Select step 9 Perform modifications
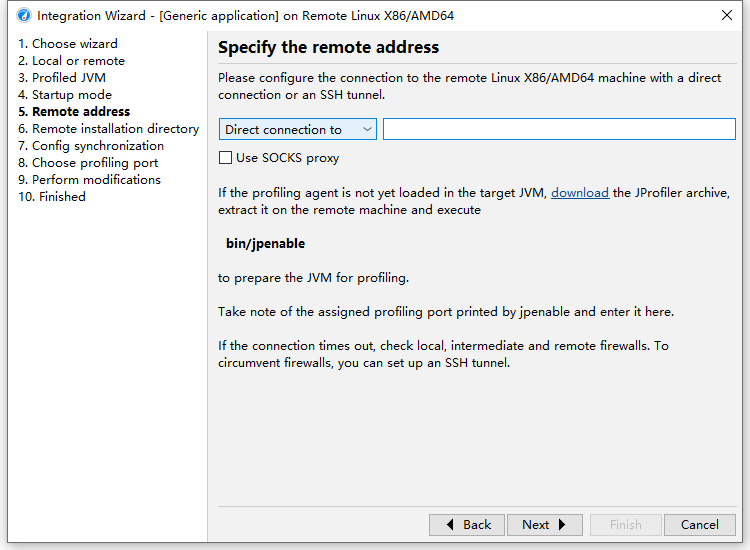750x550 pixels. 89,180
